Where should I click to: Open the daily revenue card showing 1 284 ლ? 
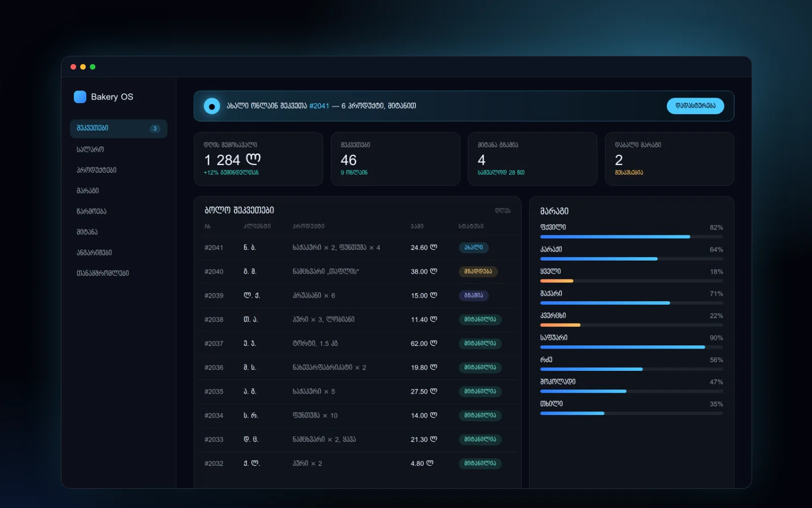pos(258,159)
